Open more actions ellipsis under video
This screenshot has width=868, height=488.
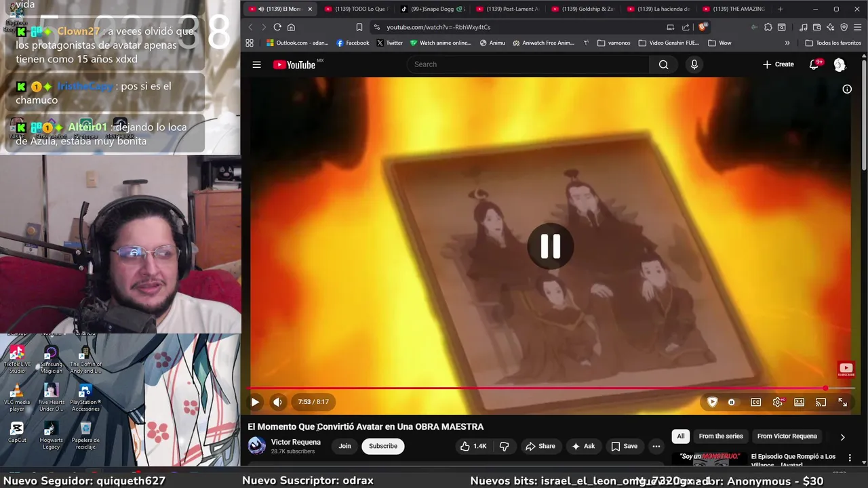point(656,446)
